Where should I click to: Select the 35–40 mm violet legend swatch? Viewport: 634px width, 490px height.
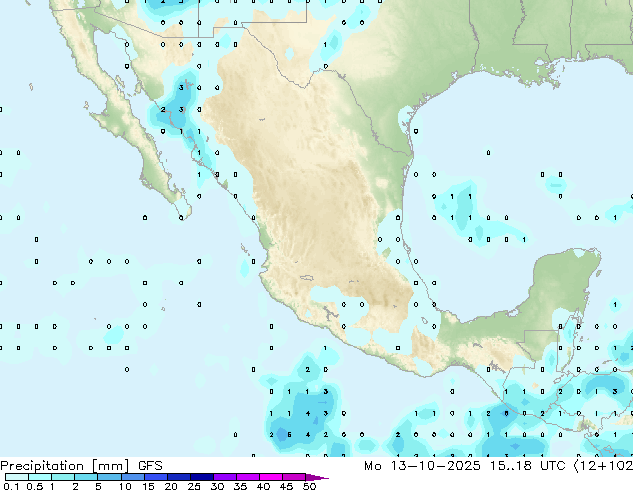247,477
